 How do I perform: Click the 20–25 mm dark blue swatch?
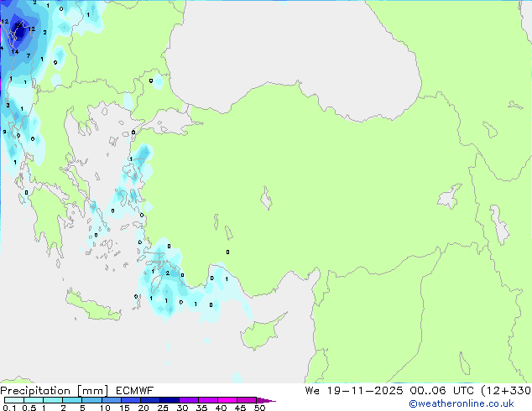pyautogui.click(x=150, y=400)
